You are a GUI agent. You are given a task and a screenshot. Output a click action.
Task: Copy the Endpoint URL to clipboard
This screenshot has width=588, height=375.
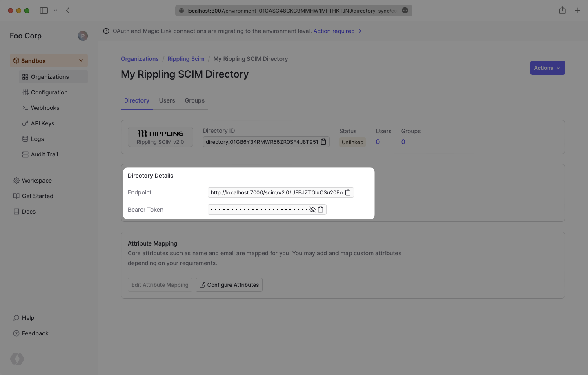click(x=348, y=192)
